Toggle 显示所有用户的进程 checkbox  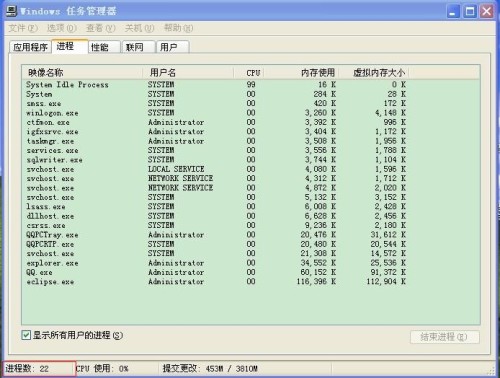(26, 335)
